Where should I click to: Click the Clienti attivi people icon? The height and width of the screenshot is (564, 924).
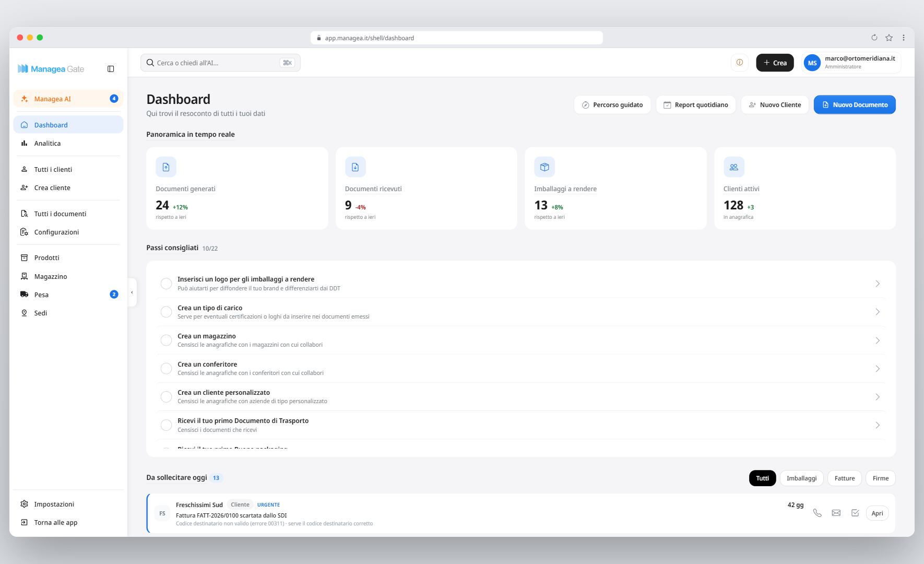[x=734, y=167]
